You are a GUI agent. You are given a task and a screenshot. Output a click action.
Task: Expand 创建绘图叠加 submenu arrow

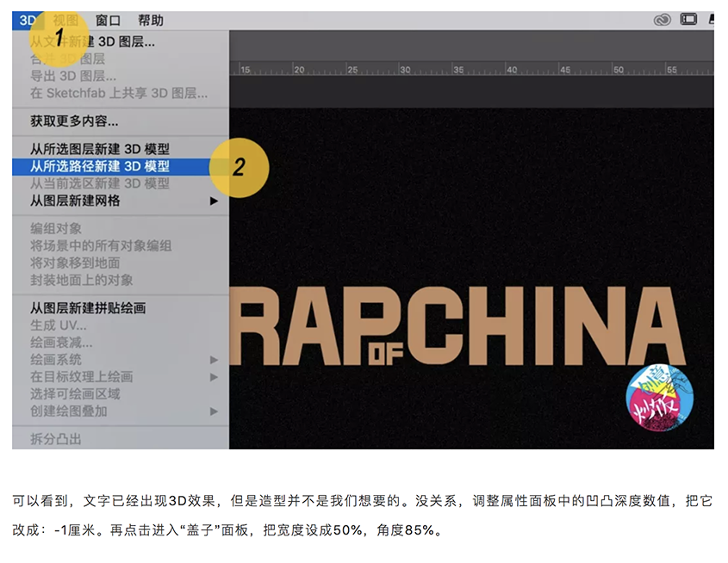214,411
